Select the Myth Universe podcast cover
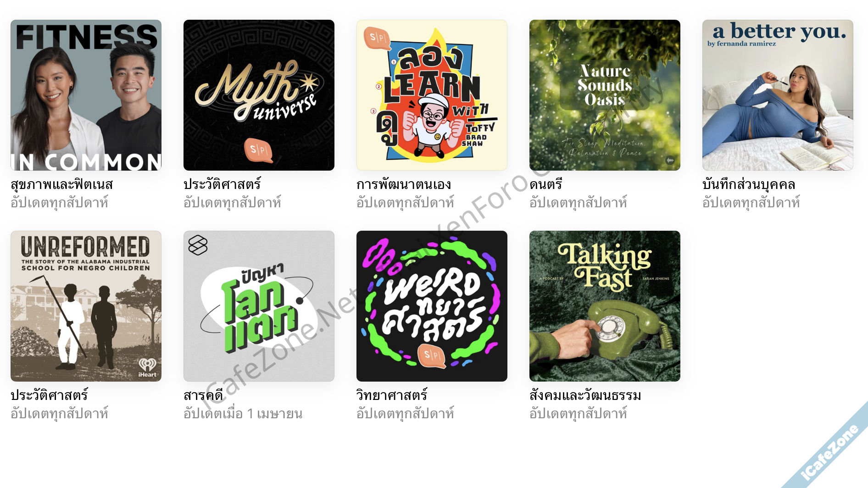The image size is (868, 488). (259, 95)
